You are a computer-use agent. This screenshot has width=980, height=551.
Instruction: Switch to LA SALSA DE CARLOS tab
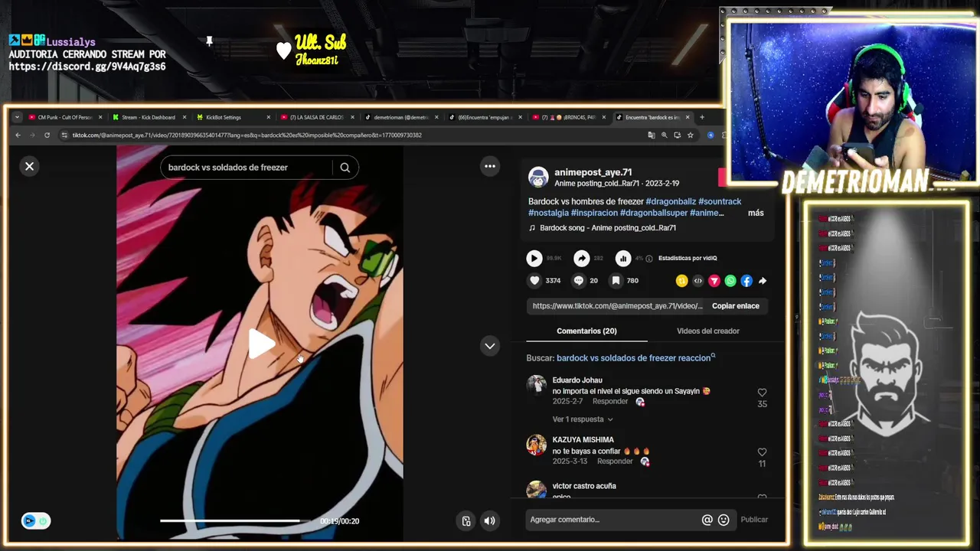tap(317, 117)
